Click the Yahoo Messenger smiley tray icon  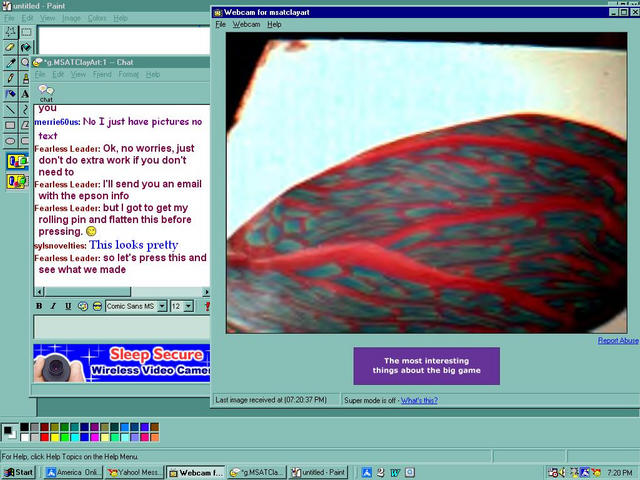[596, 473]
